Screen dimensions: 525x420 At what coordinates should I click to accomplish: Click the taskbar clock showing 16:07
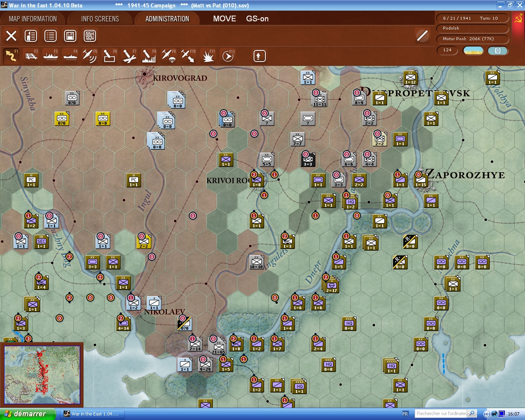tap(514, 414)
